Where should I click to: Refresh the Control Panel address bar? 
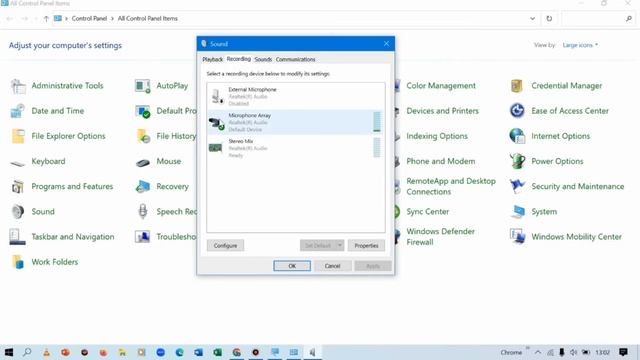point(549,19)
